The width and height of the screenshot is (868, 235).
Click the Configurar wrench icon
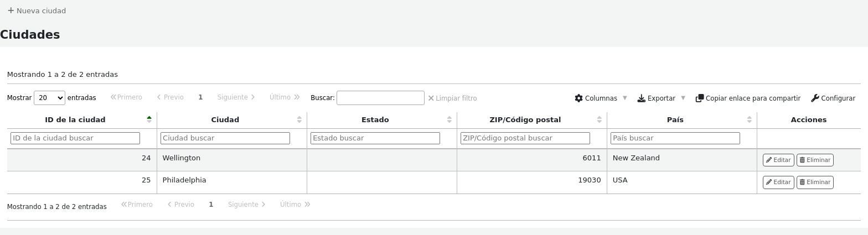815,98
